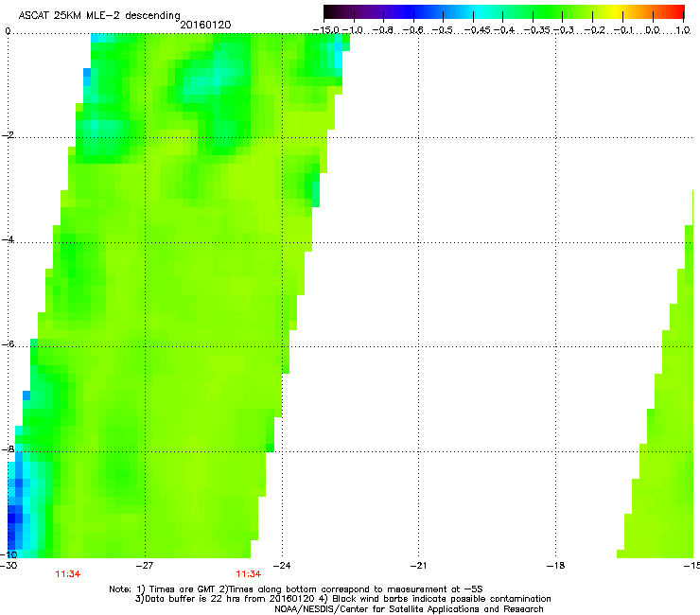Click the latitude axis label '-2'
700x615 pixels.
[8, 135]
